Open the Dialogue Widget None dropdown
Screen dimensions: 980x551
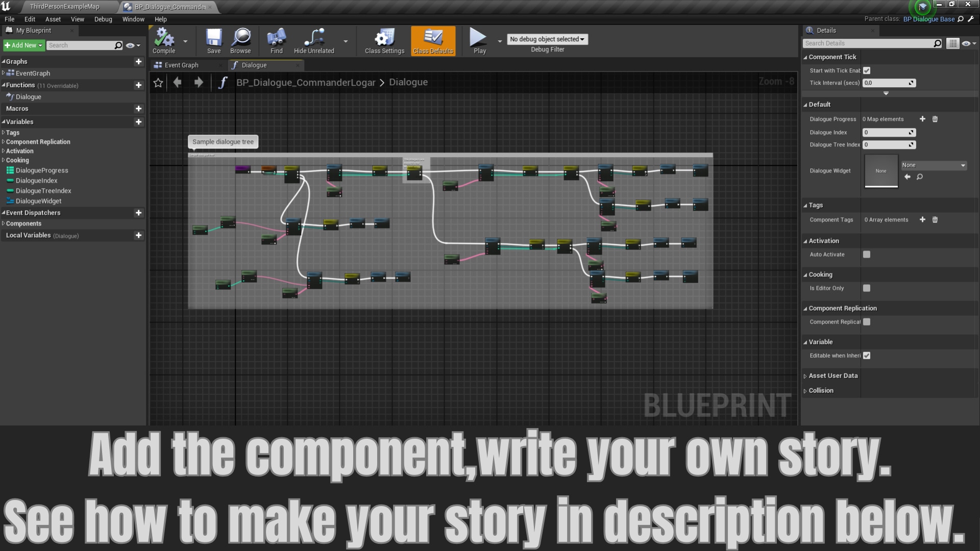(x=933, y=165)
